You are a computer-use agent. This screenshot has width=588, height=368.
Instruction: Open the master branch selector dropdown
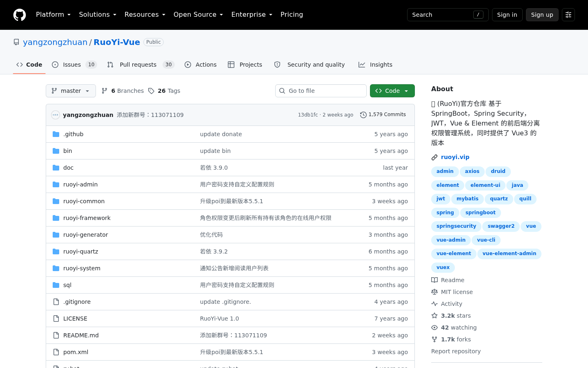[71, 91]
